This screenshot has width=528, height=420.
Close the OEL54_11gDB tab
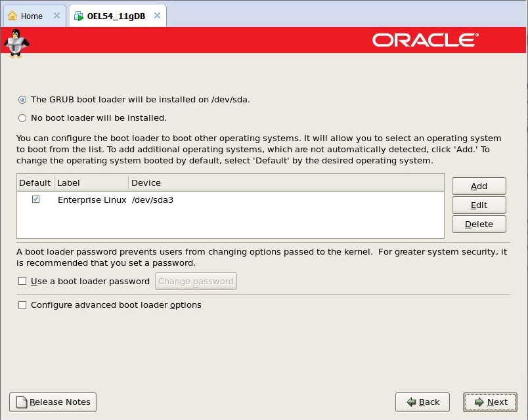(x=157, y=16)
